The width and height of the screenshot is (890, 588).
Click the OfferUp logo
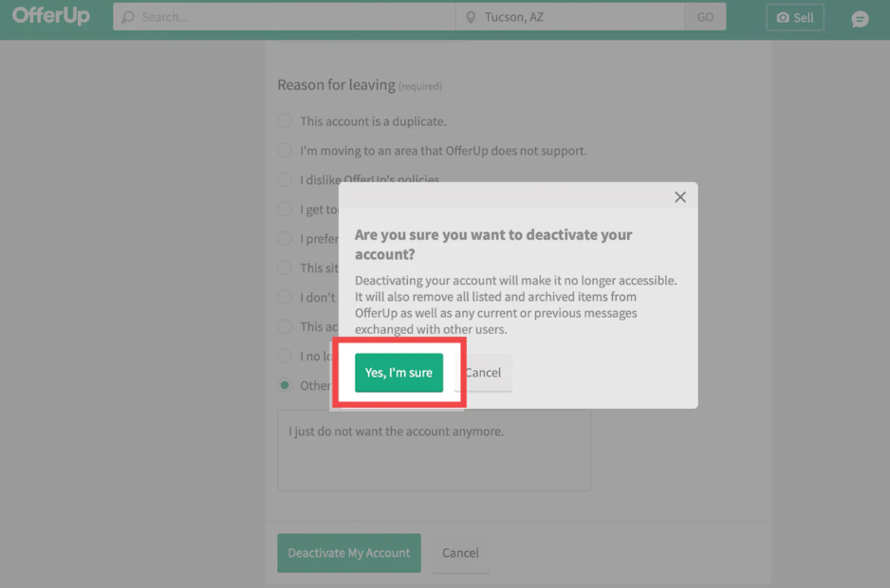tap(51, 15)
